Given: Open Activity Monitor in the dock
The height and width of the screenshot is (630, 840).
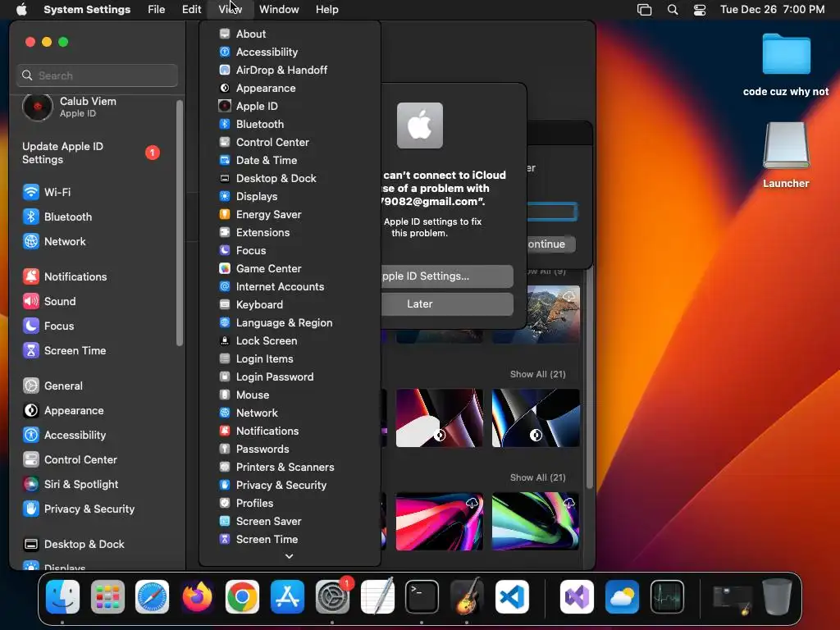Looking at the screenshot, I should pyautogui.click(x=667, y=596).
